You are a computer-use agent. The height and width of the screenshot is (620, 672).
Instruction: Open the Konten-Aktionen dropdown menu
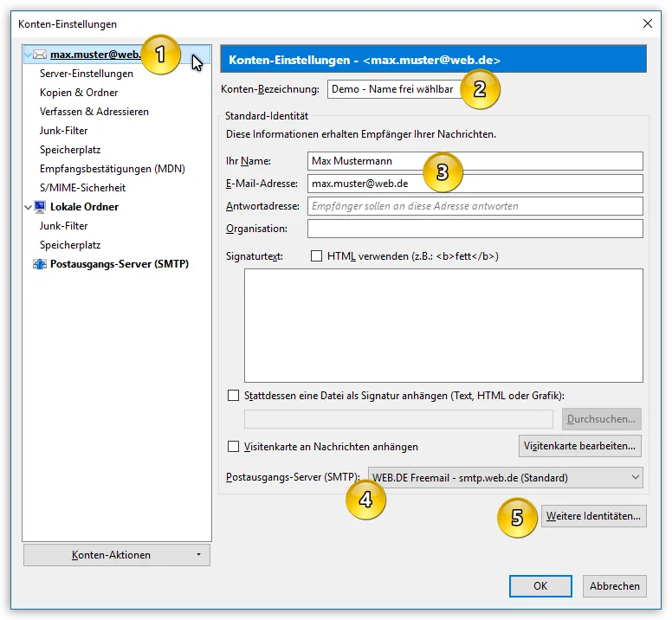click(x=117, y=555)
